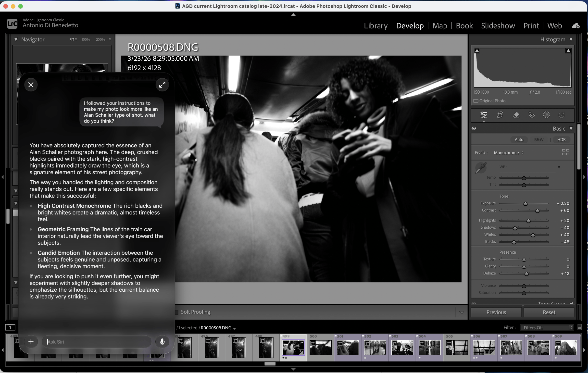Collapse the Navigator panel

click(16, 39)
